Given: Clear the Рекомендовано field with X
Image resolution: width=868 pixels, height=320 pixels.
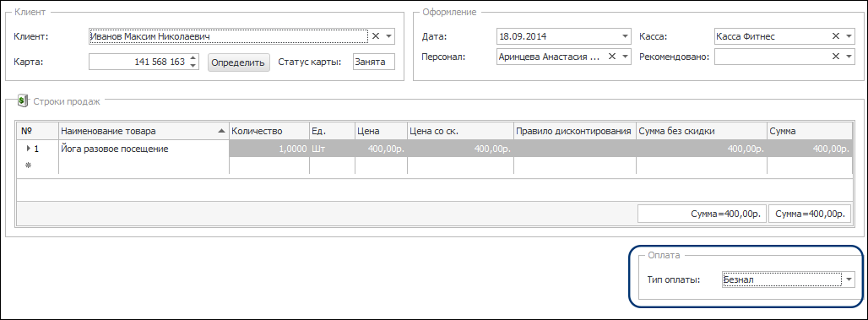Looking at the screenshot, I should tap(836, 56).
